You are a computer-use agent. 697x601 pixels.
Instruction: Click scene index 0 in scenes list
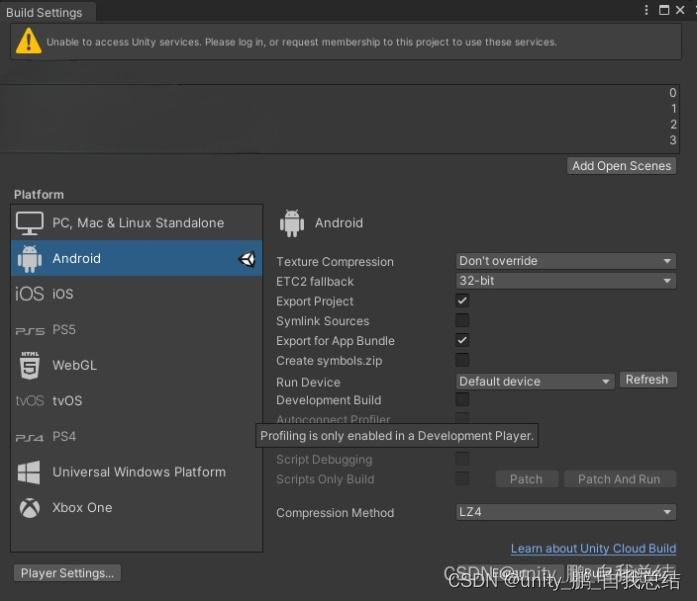[673, 92]
